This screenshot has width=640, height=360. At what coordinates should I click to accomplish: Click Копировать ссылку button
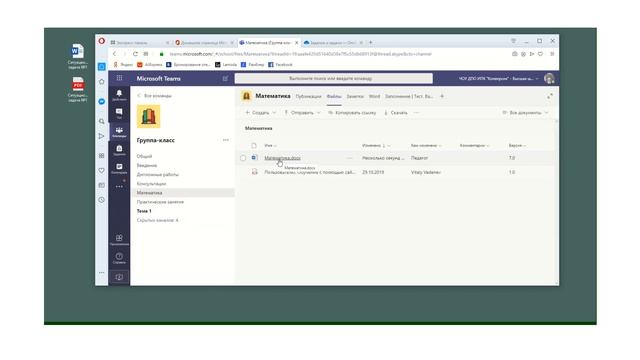[x=352, y=113]
